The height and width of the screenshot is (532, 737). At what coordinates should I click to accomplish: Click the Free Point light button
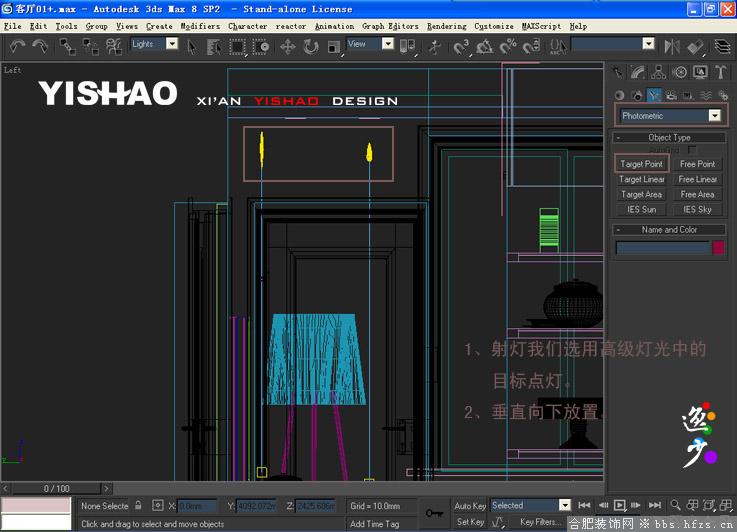tap(697, 164)
